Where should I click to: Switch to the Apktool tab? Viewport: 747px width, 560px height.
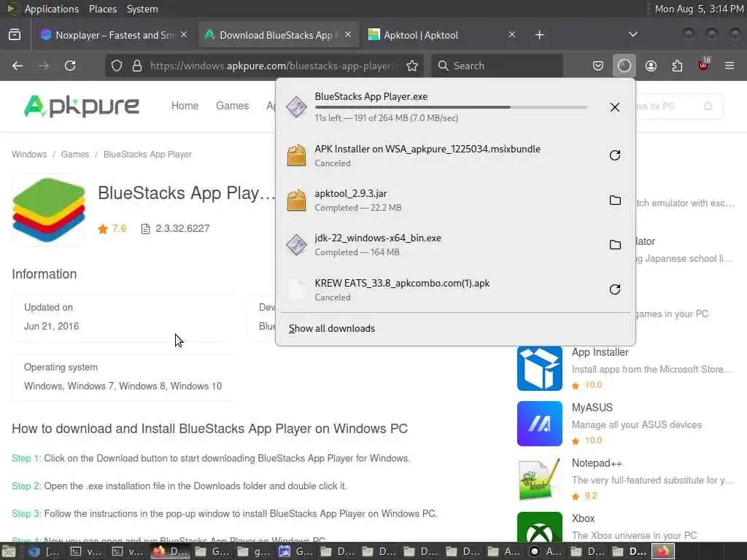coord(441,35)
